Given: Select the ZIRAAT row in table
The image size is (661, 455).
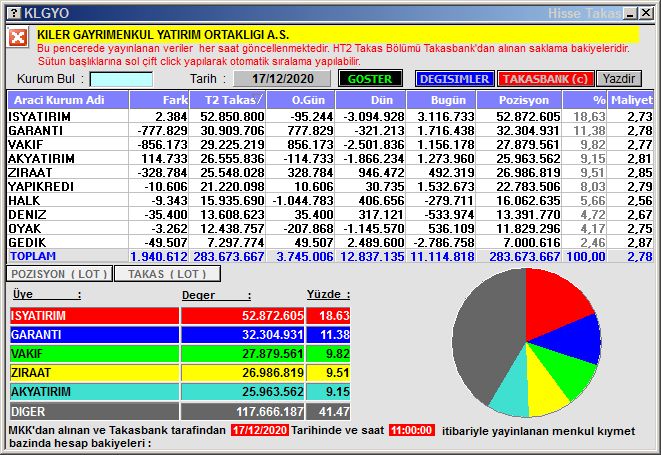Looking at the screenshot, I should coord(330,172).
